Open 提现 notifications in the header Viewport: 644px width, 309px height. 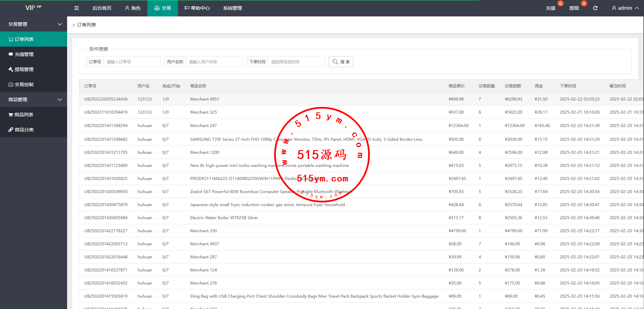[x=574, y=8]
